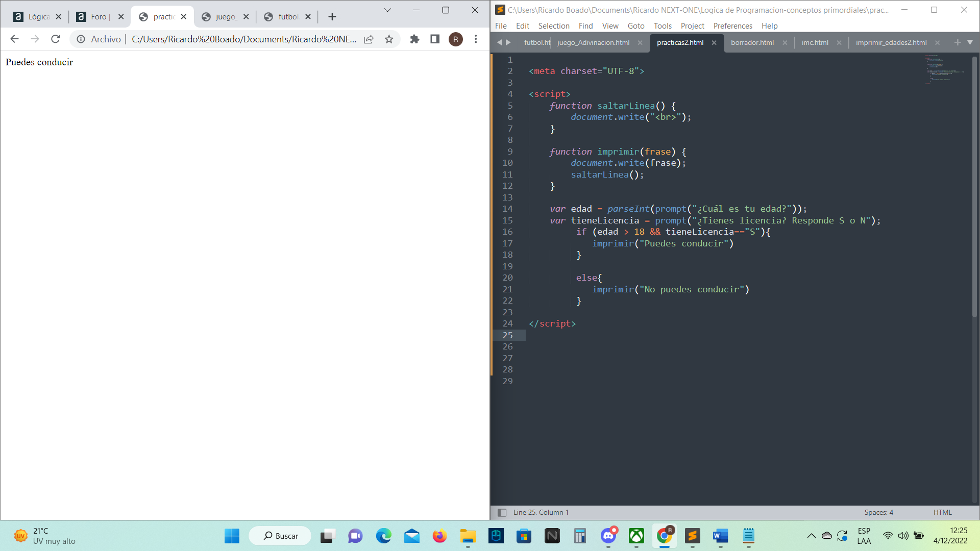The image size is (980, 551).
Task: Close the Lógica Chrome tab
Action: pos(58,17)
